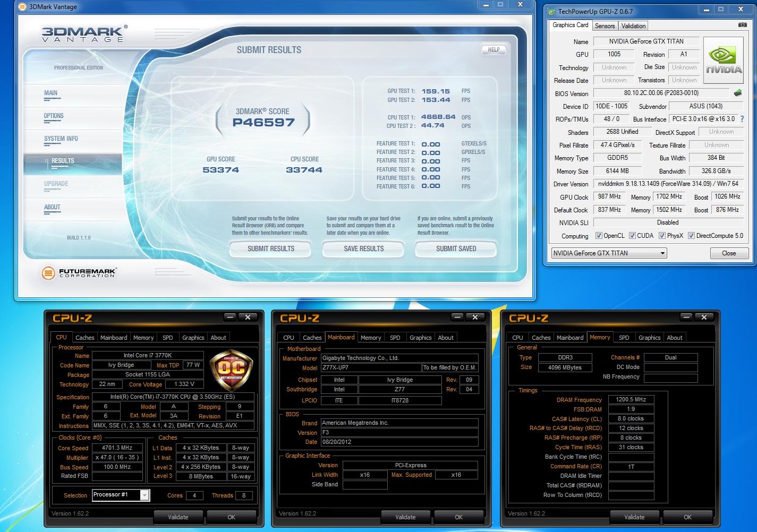Click the Specification field in CPU-Z

click(x=173, y=397)
